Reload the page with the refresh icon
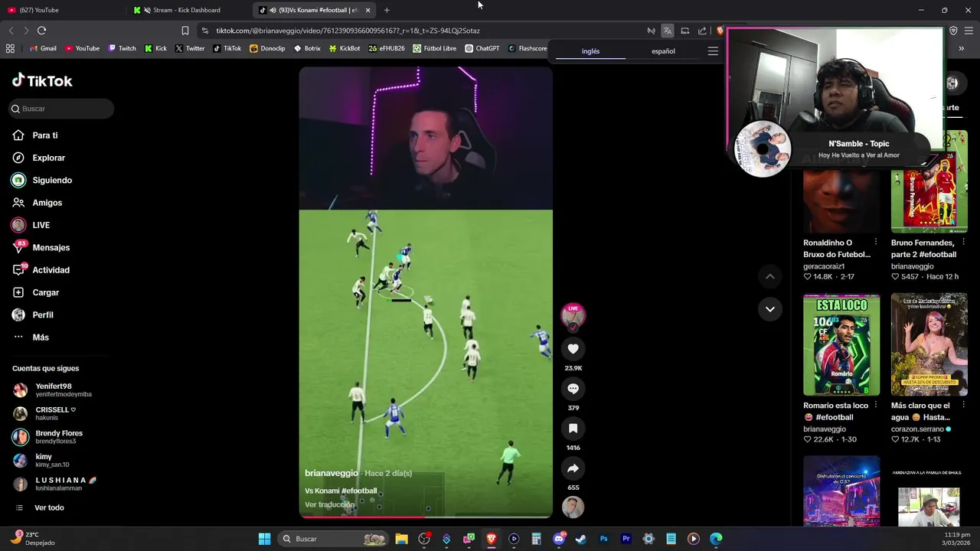This screenshot has width=980, height=551. tap(41, 31)
